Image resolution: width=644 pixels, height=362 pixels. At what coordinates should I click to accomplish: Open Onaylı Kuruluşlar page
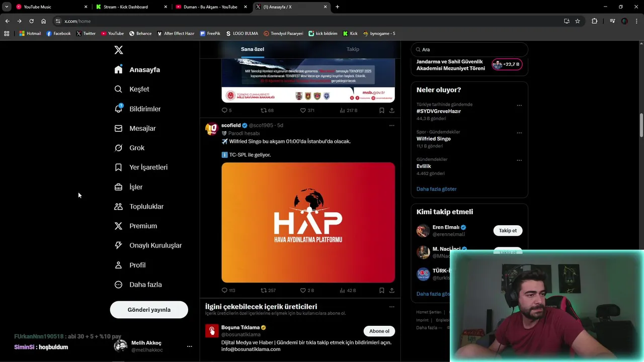pos(148,245)
